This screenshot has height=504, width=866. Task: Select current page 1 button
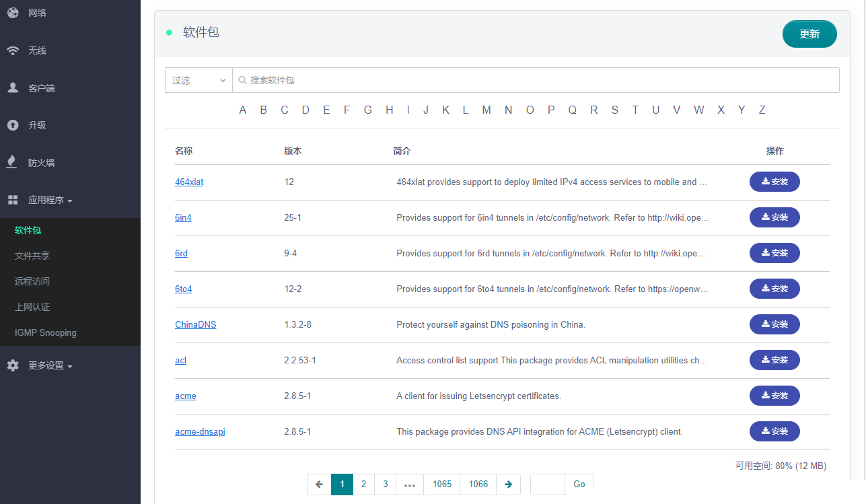pyautogui.click(x=342, y=484)
